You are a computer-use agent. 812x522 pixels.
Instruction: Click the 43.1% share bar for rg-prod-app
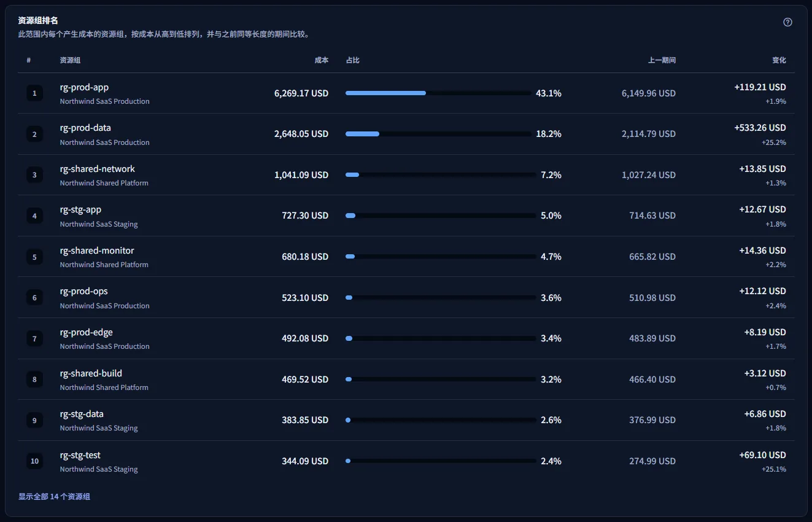[x=438, y=93]
